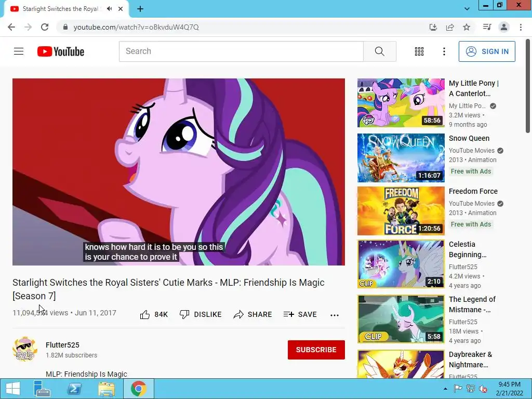This screenshot has width=532, height=399.
Task: Open A Canterlot video thumbnail
Action: click(x=401, y=103)
